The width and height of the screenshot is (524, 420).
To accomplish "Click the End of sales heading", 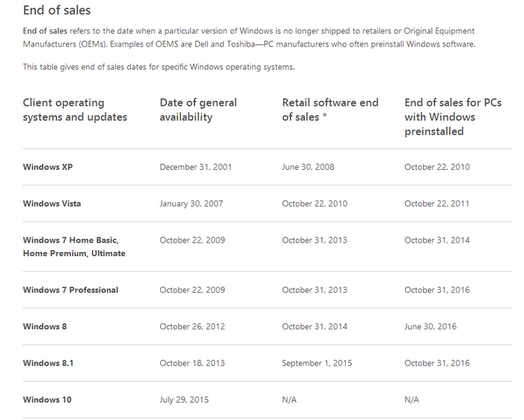I will click(57, 10).
